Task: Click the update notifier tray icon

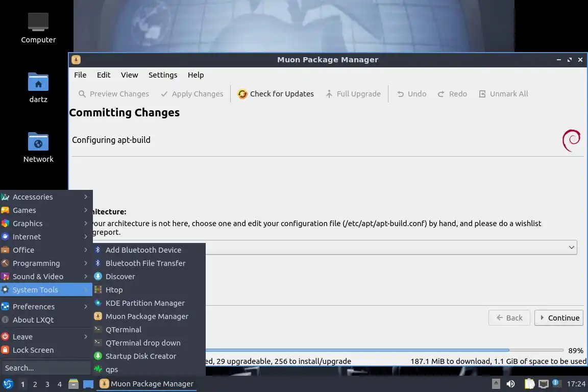Action: tap(557, 383)
